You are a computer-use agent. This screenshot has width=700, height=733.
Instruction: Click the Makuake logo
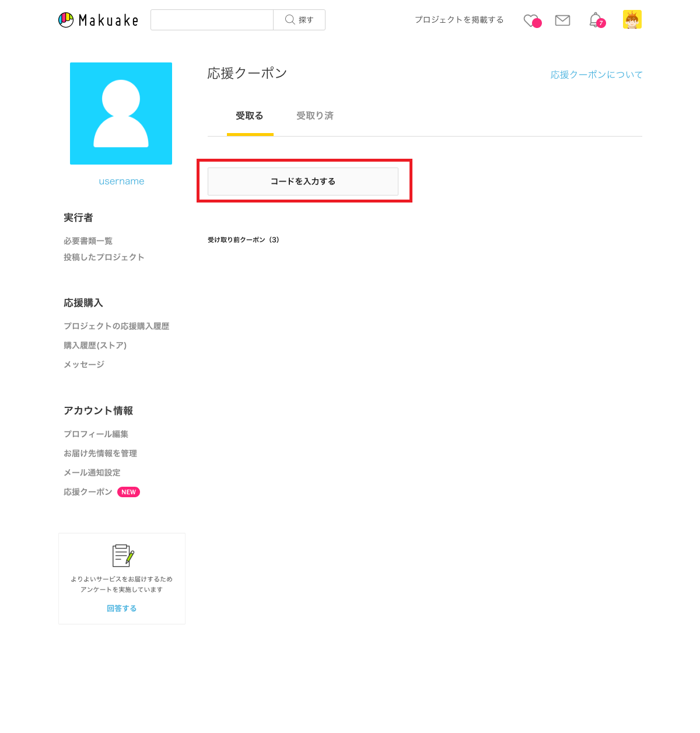point(99,20)
